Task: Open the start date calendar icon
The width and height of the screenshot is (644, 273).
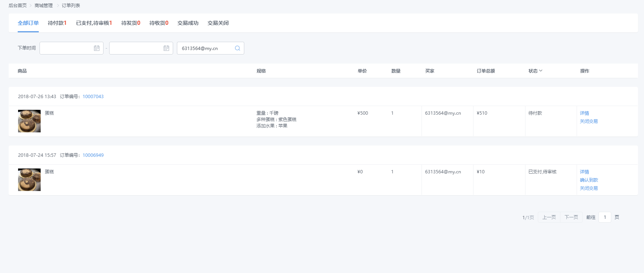Action: 97,48
